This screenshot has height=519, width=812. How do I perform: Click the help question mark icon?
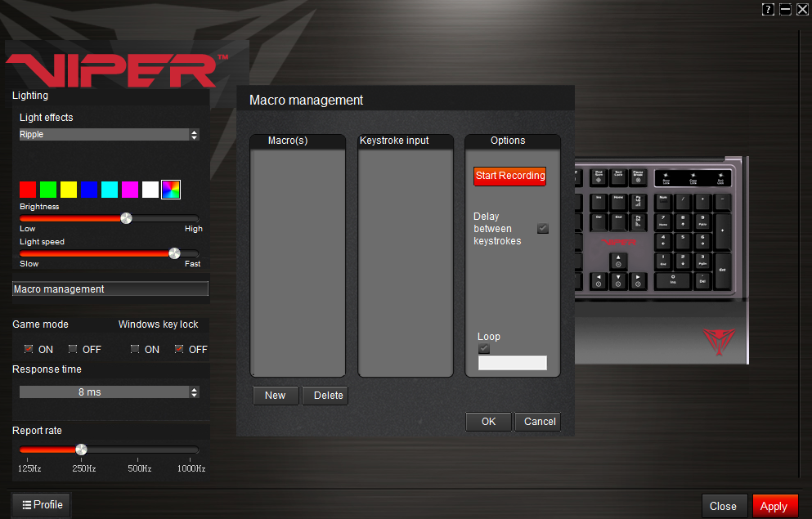click(768, 10)
